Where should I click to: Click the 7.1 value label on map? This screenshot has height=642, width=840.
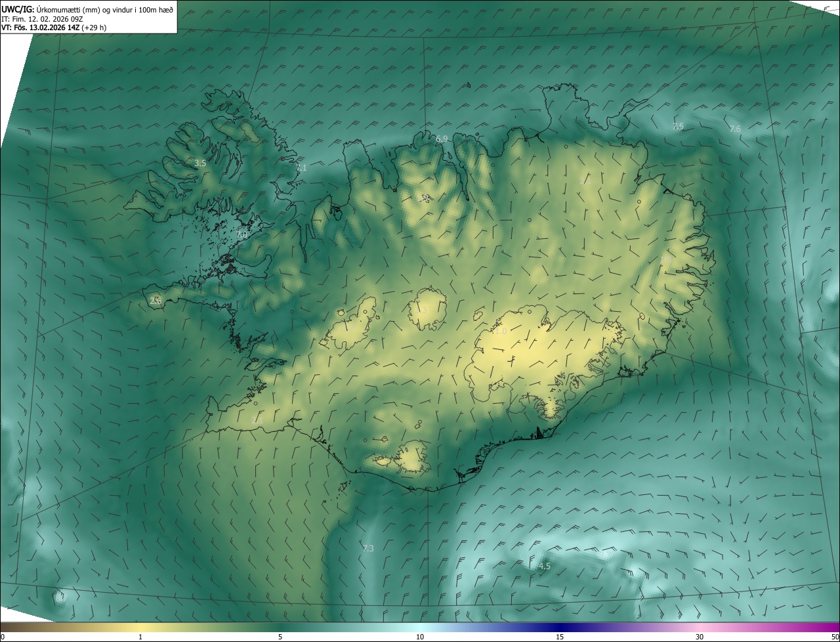point(301,168)
